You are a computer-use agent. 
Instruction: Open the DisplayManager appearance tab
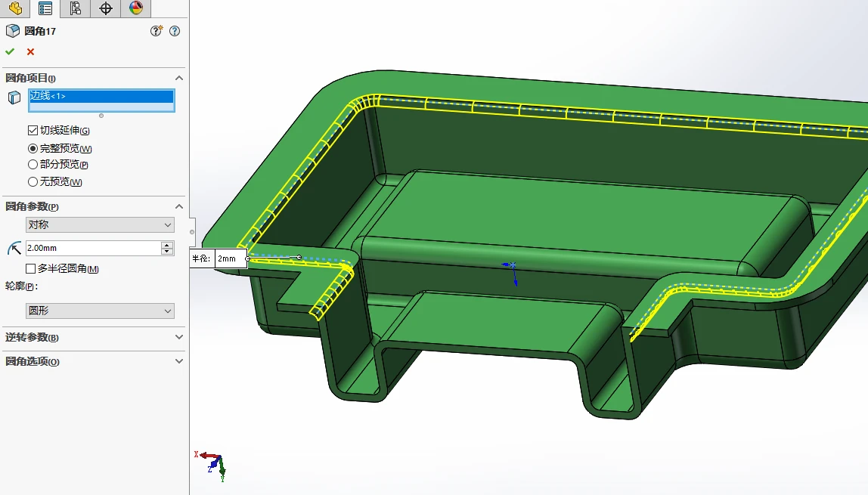tap(135, 8)
